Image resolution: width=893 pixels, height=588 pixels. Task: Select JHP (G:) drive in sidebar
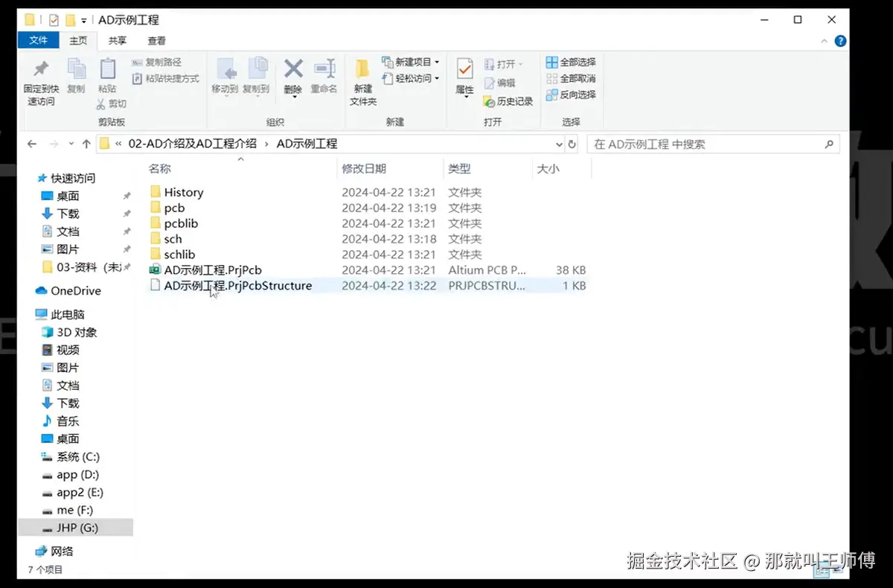(75, 528)
